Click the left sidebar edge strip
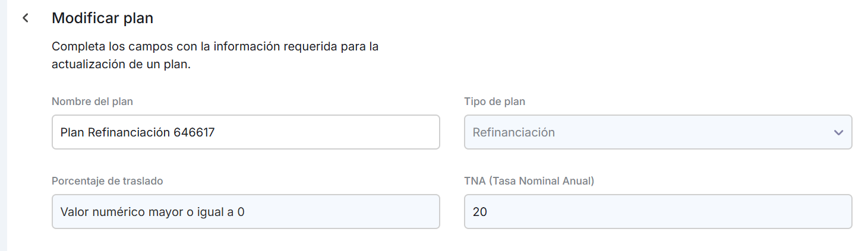This screenshot has width=868, height=251. (x=3, y=125)
